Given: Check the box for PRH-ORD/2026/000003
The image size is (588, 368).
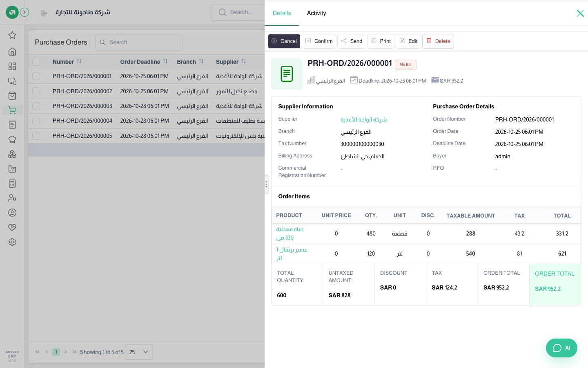Looking at the screenshot, I should (36, 106).
